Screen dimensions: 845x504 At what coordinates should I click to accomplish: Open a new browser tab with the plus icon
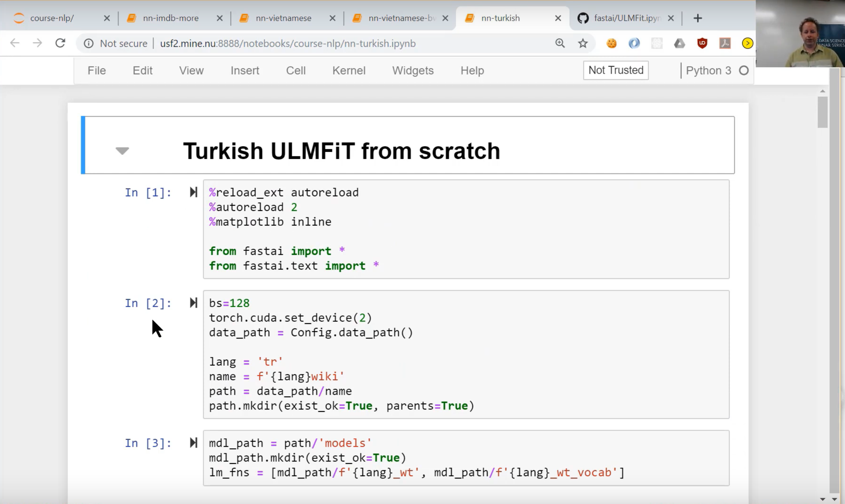698,18
